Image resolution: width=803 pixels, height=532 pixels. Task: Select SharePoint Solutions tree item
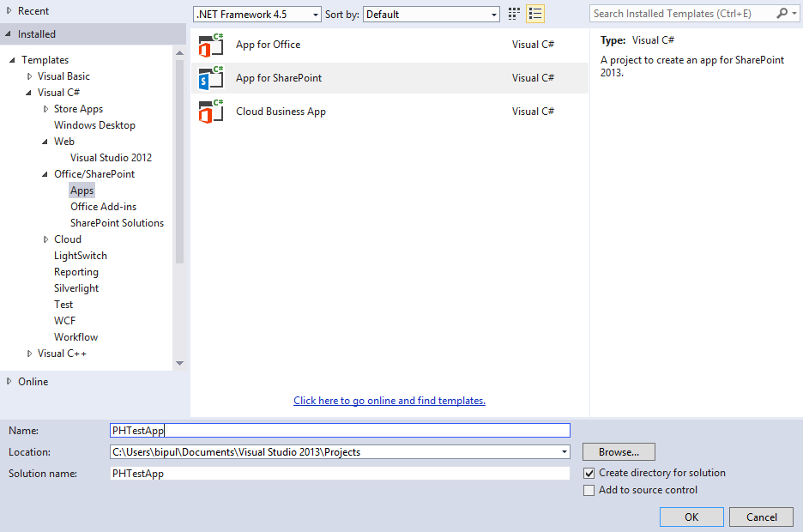tap(118, 223)
